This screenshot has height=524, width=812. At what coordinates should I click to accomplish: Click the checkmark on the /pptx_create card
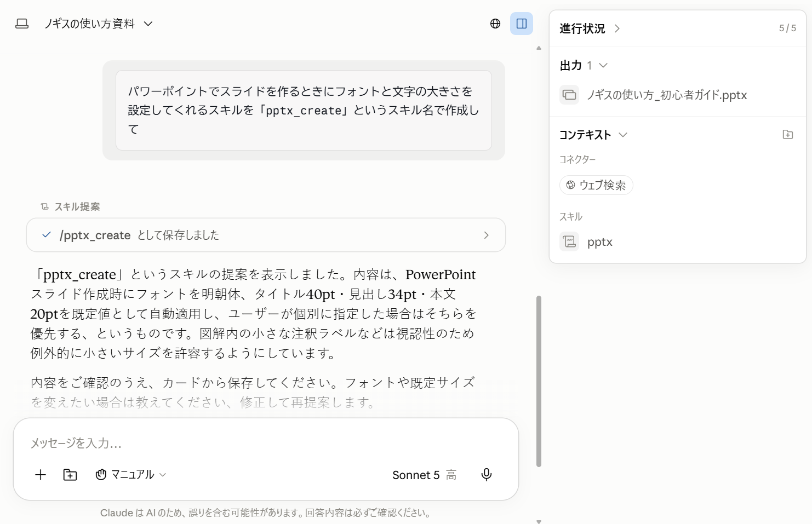tap(47, 235)
